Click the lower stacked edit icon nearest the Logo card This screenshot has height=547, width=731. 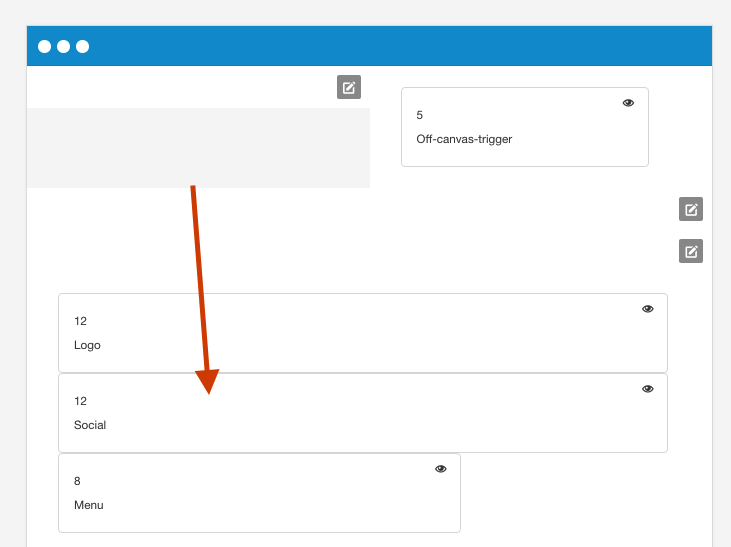click(x=690, y=251)
